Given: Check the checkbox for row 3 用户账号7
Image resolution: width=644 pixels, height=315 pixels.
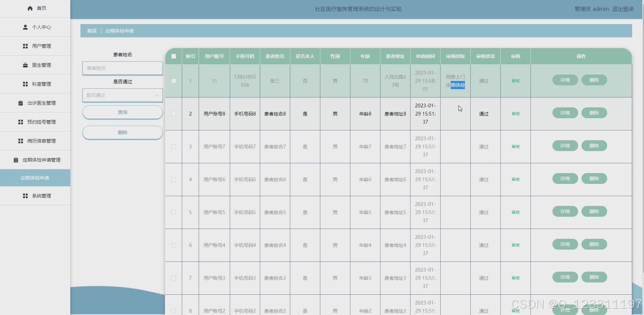Looking at the screenshot, I should 174,147.
